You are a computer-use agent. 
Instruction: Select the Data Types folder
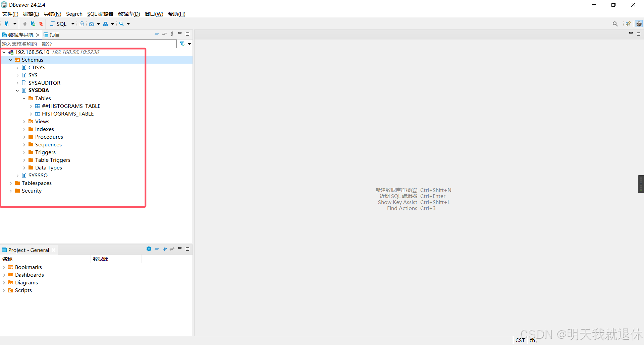[48, 168]
